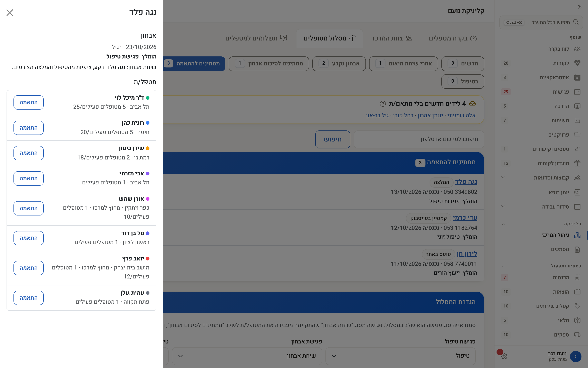This screenshot has width=588, height=368.
Task: Open יומן רופא icon
Action: click(577, 193)
